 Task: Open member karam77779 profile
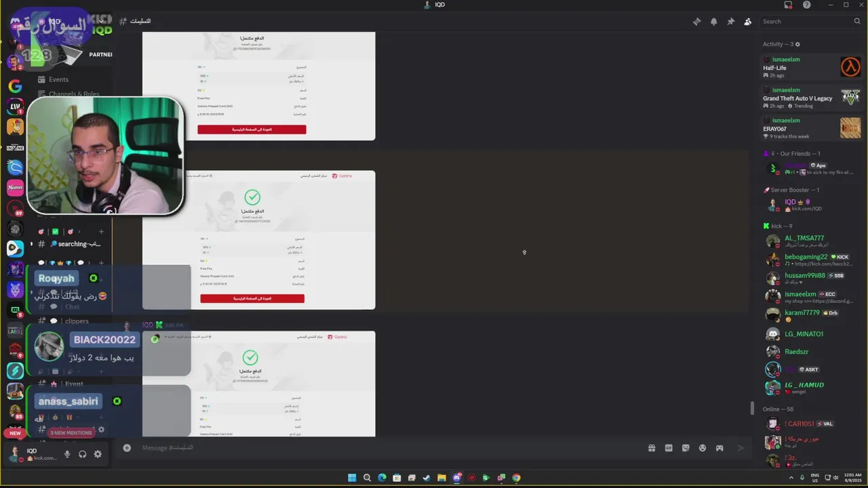point(811,314)
